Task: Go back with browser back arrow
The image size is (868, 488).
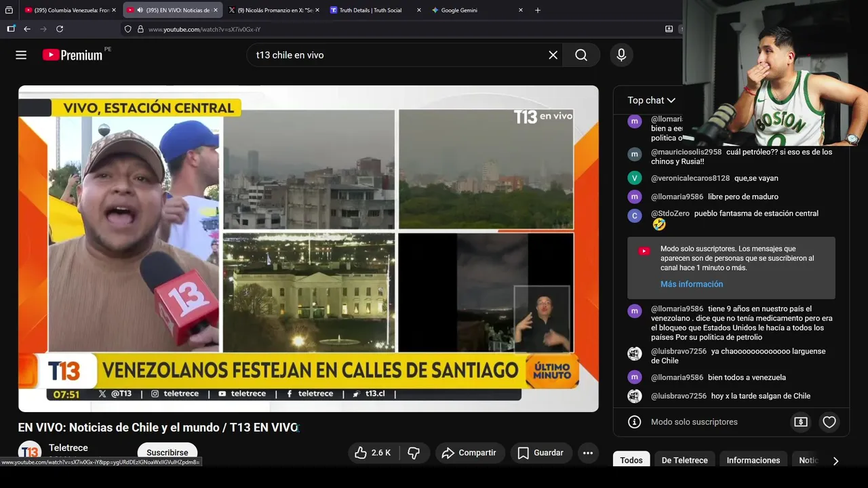Action: [27, 29]
